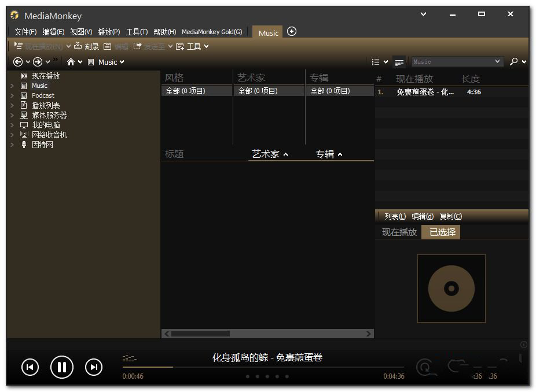536x392 pixels.
Task: Click the 工具 toolbar icon with plus sign
Action: point(180,46)
